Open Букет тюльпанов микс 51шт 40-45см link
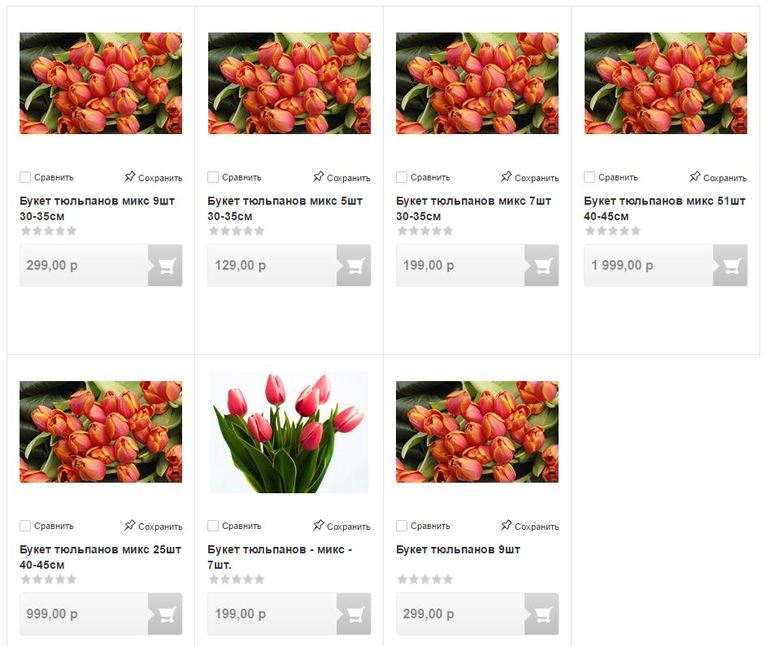Screen dimensions: 770x646 [x=664, y=208]
